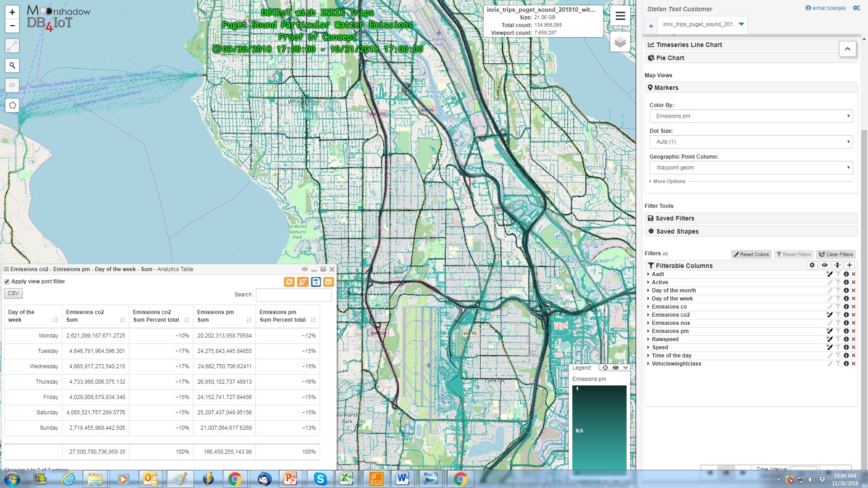
Task: Toggle filter funnel for Time of the day
Action: [x=838, y=356]
